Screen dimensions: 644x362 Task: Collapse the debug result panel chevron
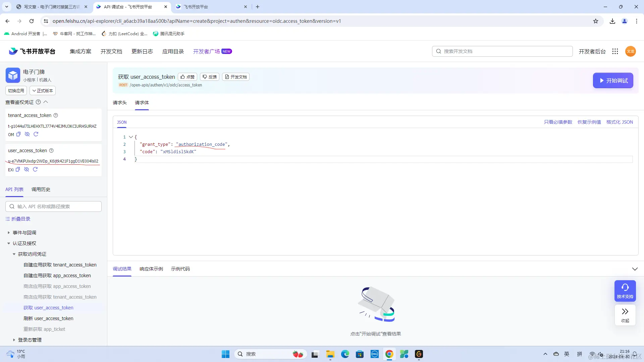(635, 269)
